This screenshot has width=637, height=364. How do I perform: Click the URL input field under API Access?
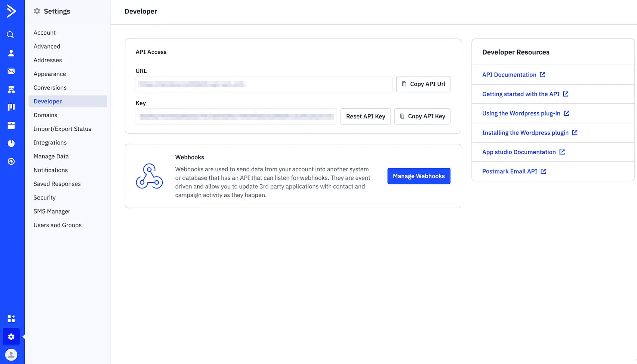(264, 84)
